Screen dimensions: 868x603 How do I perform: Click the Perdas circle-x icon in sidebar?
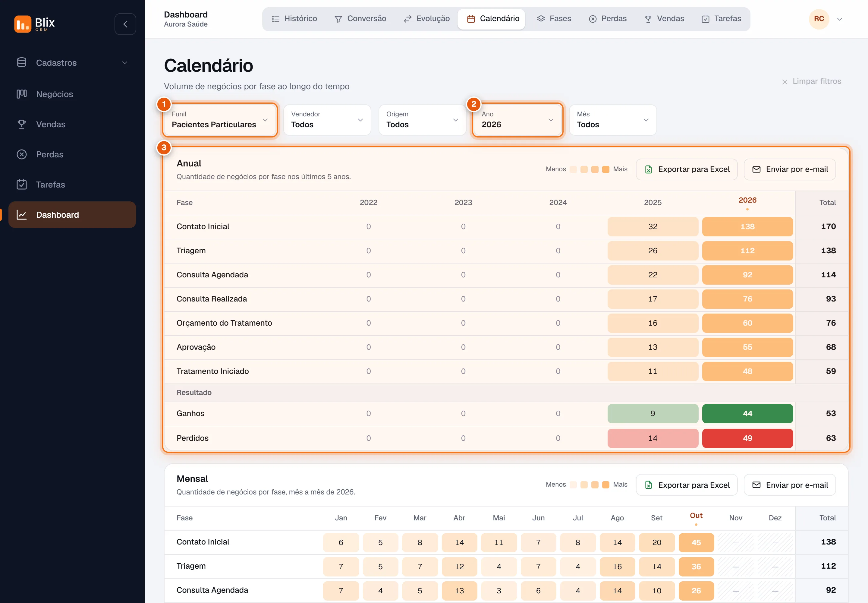(x=21, y=154)
